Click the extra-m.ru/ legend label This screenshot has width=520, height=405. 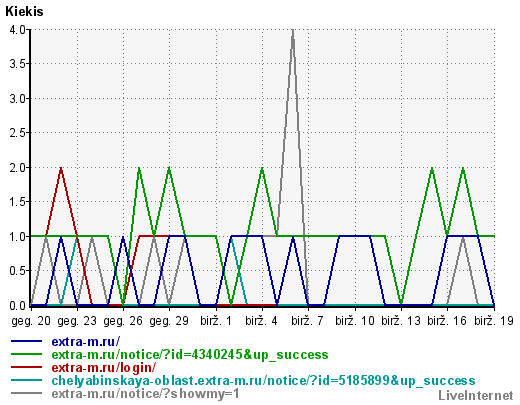point(86,342)
